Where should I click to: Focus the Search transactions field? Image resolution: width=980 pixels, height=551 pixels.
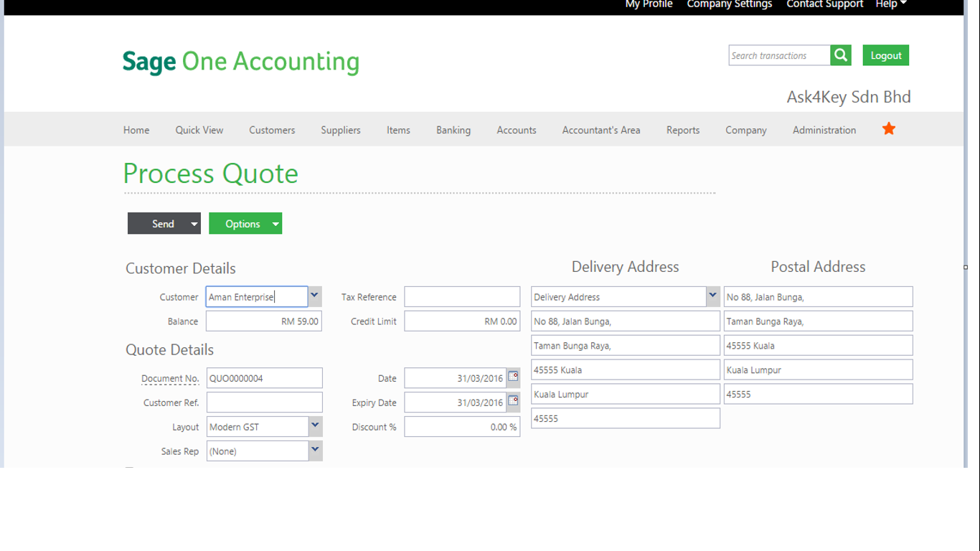(x=780, y=55)
